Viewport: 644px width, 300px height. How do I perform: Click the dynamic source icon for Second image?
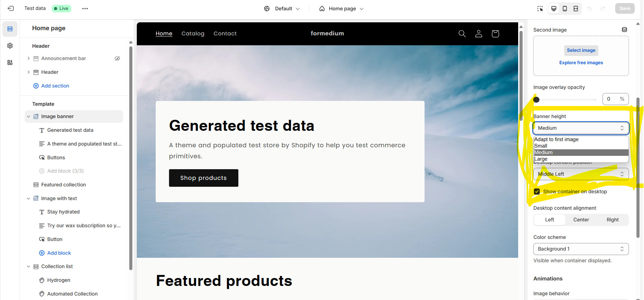click(x=624, y=30)
